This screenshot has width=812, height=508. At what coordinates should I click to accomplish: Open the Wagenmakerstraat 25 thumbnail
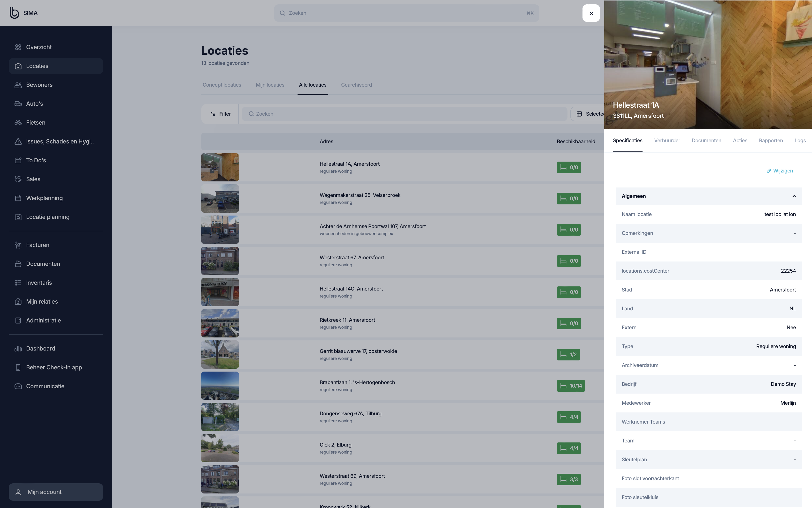pyautogui.click(x=220, y=199)
